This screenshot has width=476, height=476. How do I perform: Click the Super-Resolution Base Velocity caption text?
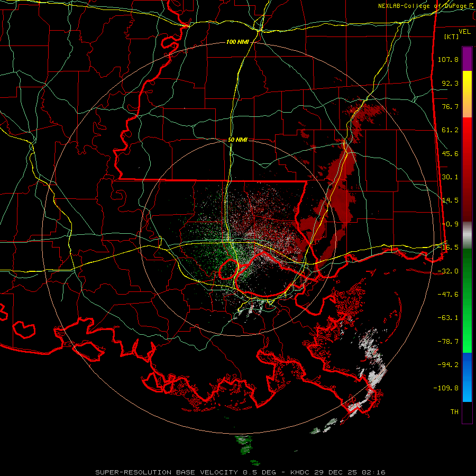(x=240, y=472)
